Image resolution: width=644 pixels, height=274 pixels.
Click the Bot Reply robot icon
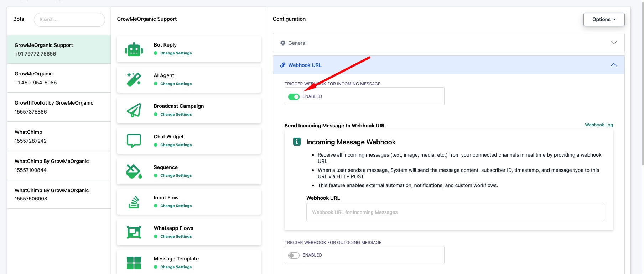pyautogui.click(x=134, y=49)
